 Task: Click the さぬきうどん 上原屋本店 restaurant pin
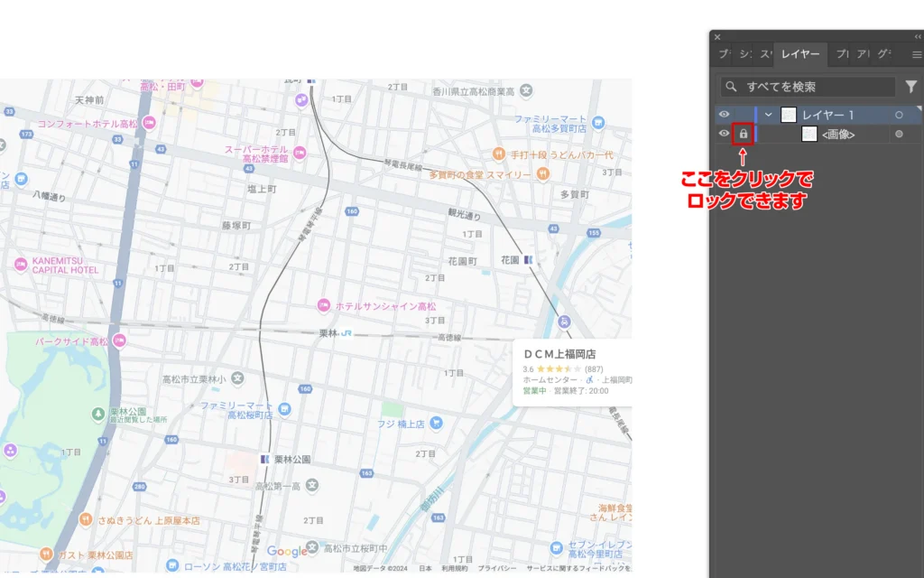pyautogui.click(x=85, y=520)
